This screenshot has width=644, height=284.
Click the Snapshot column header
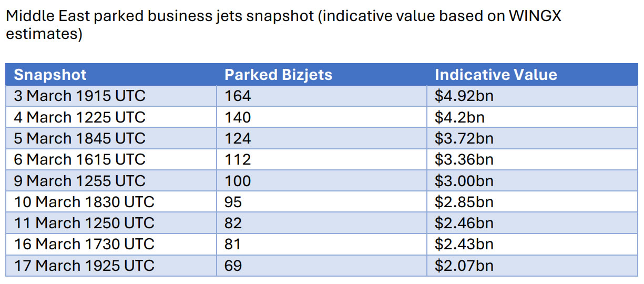click(x=50, y=75)
